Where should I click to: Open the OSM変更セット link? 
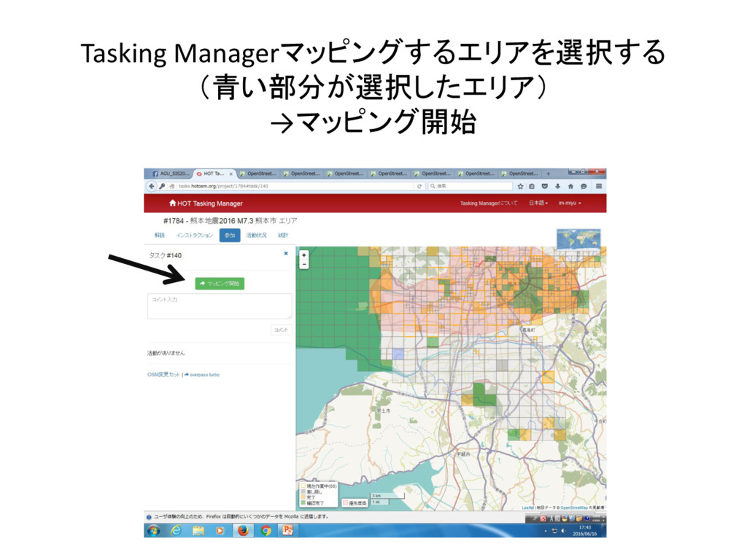click(x=163, y=375)
